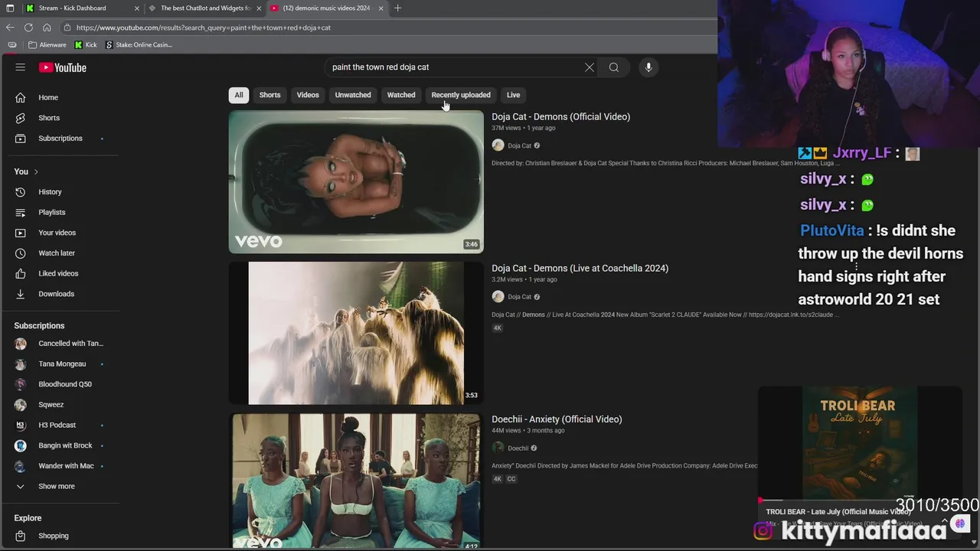Start voice search with microphone icon
Screen dimensions: 980x551
click(648, 67)
